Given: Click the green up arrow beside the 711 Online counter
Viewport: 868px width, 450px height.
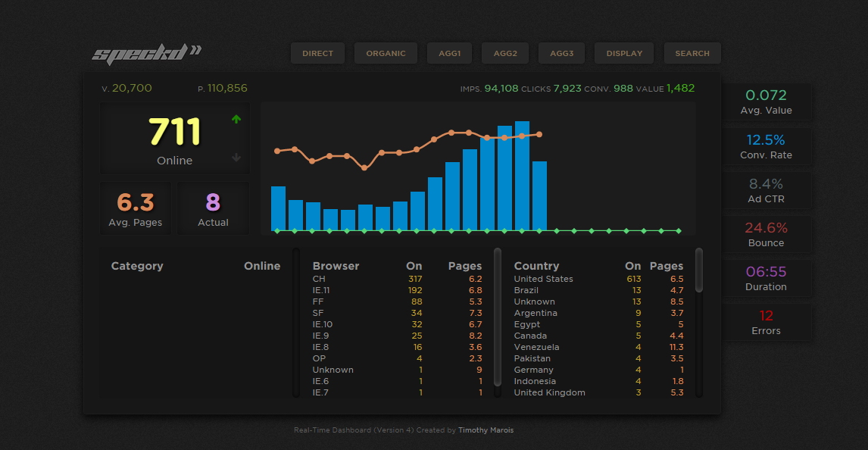Looking at the screenshot, I should click(x=236, y=119).
